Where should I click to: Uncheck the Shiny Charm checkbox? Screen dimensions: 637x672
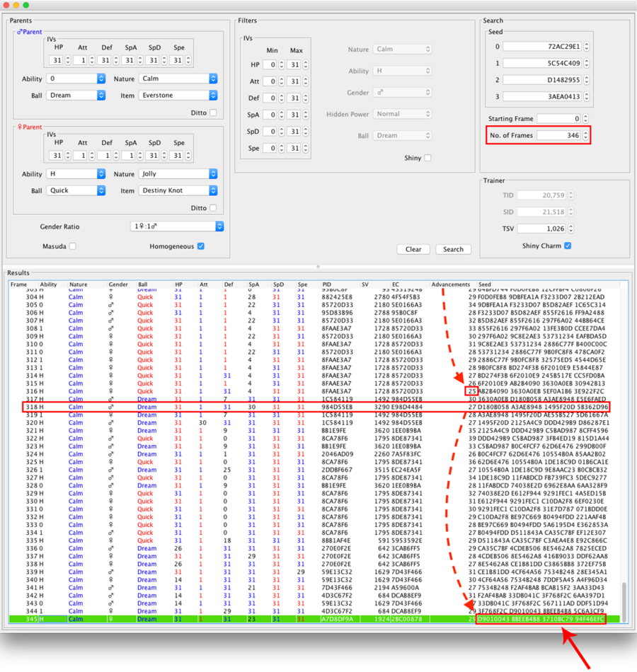click(568, 245)
